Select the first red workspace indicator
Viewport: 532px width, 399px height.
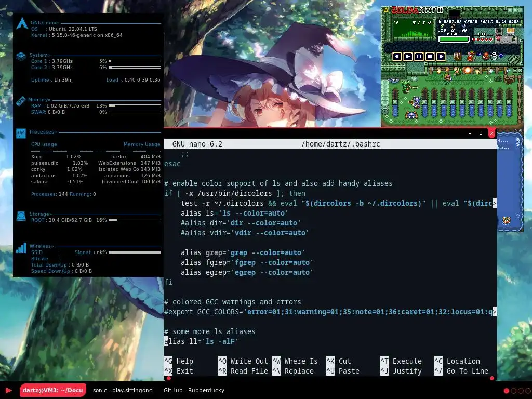point(506,391)
